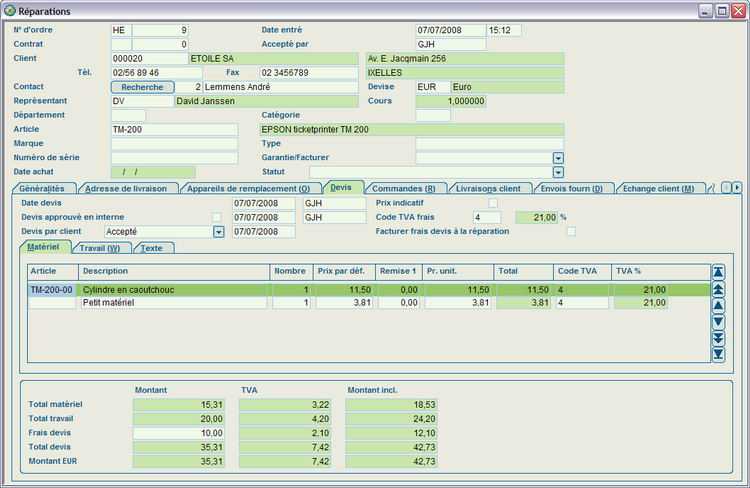The width and height of the screenshot is (750, 488).
Task: Click the Devise code field EUR
Action: [x=433, y=87]
